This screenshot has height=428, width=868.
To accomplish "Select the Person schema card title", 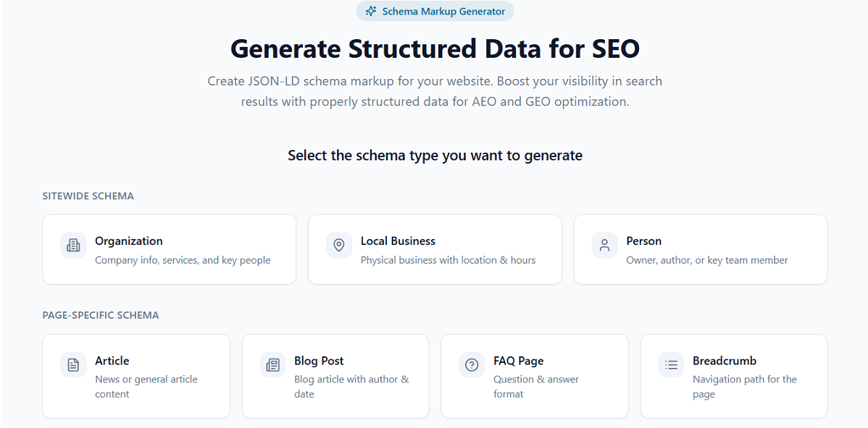I will pos(643,241).
